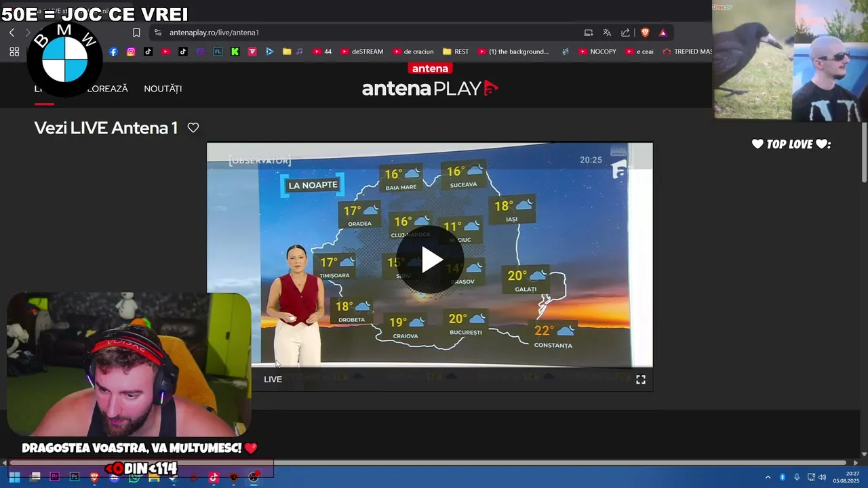Click the vertical scrollbar down arrow
The height and width of the screenshot is (488, 868).
[x=864, y=454]
